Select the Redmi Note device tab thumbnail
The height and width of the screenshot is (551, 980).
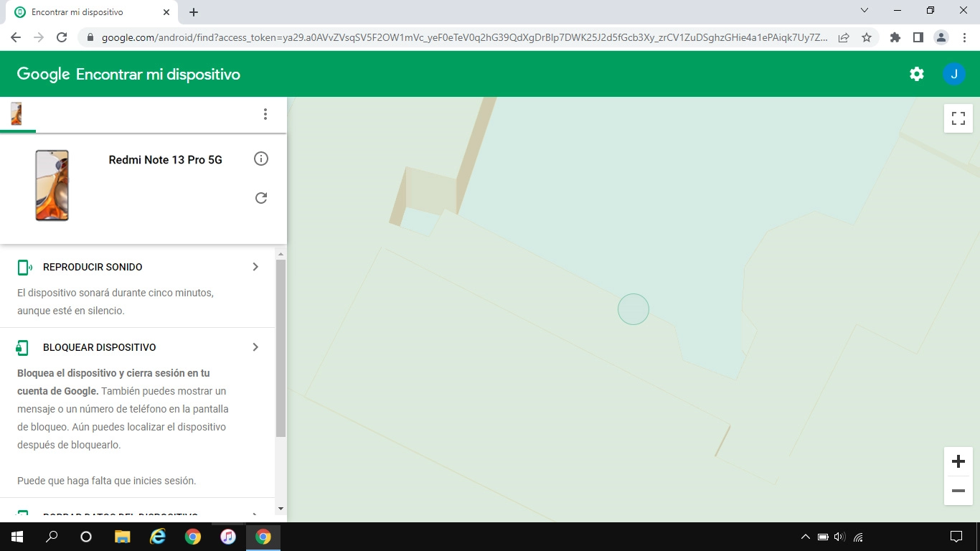(x=16, y=113)
